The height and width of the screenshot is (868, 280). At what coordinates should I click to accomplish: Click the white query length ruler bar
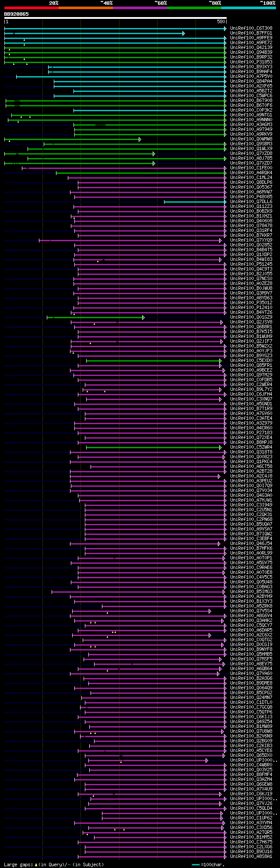click(115, 18)
